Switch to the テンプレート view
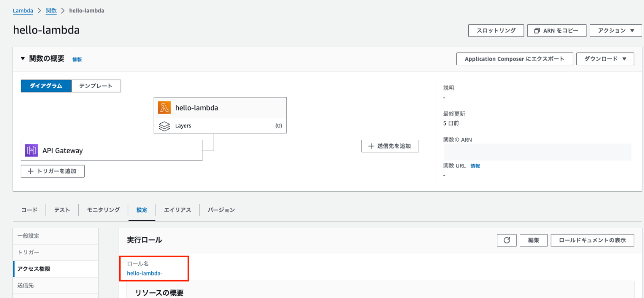The width and height of the screenshot is (644, 298). coord(96,86)
